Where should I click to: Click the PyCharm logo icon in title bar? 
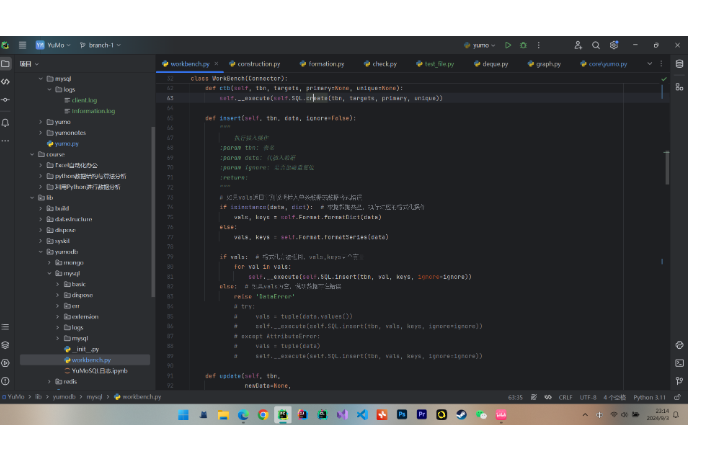click(x=5, y=45)
